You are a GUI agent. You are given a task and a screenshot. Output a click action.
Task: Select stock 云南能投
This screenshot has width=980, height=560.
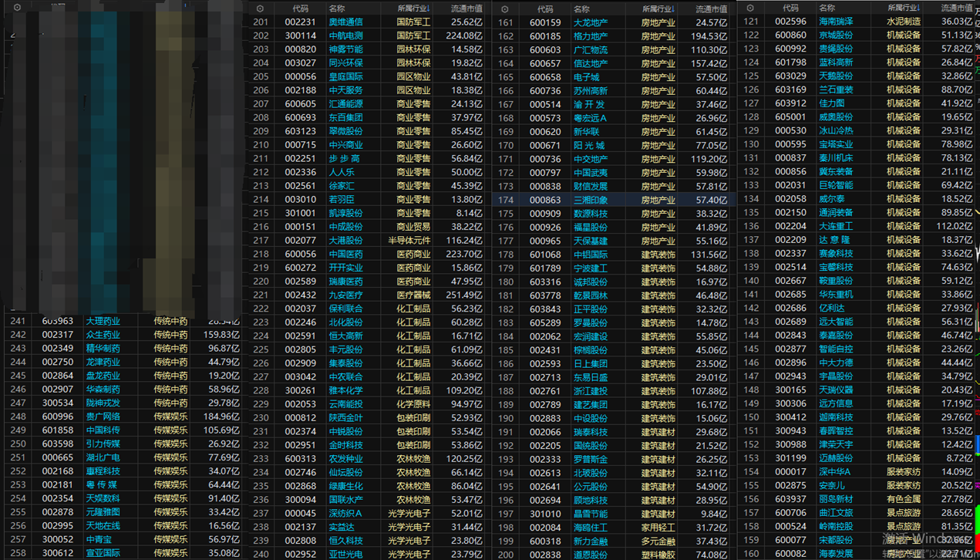coord(345,404)
